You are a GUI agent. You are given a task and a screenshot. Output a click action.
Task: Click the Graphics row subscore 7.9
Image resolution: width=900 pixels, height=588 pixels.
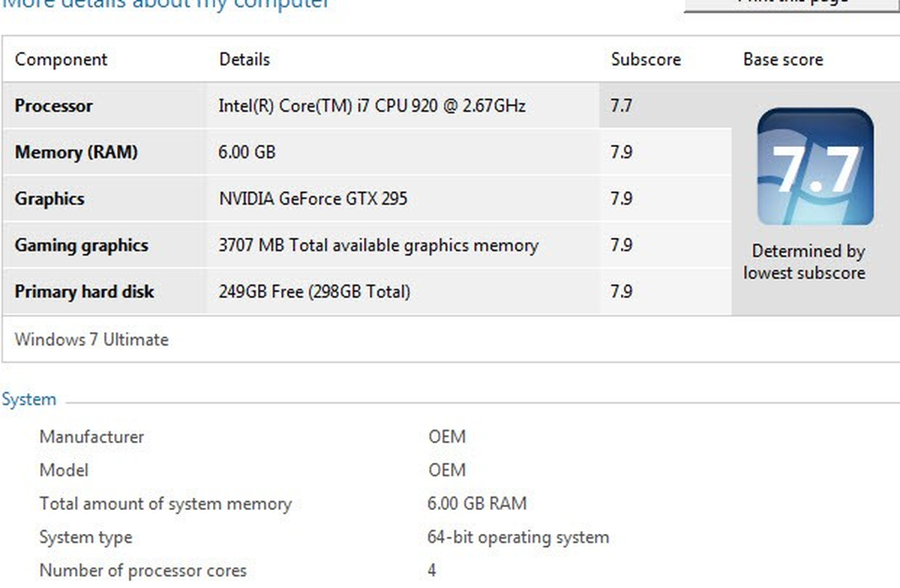pyautogui.click(x=621, y=199)
